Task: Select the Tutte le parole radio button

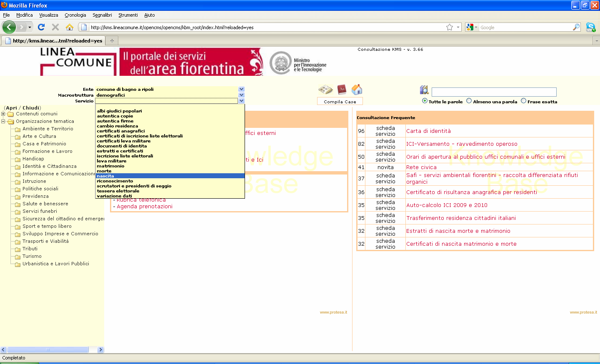Action: [425, 101]
